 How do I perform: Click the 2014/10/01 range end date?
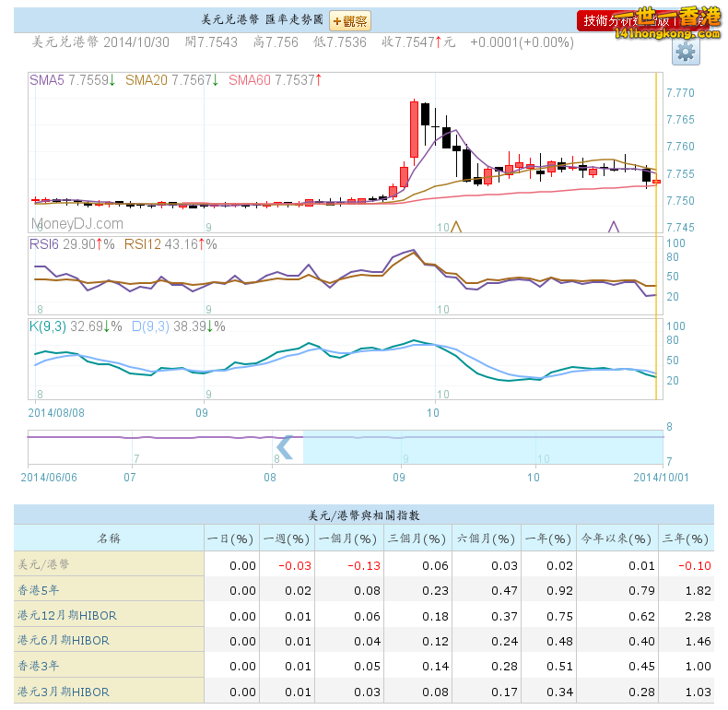(x=661, y=478)
